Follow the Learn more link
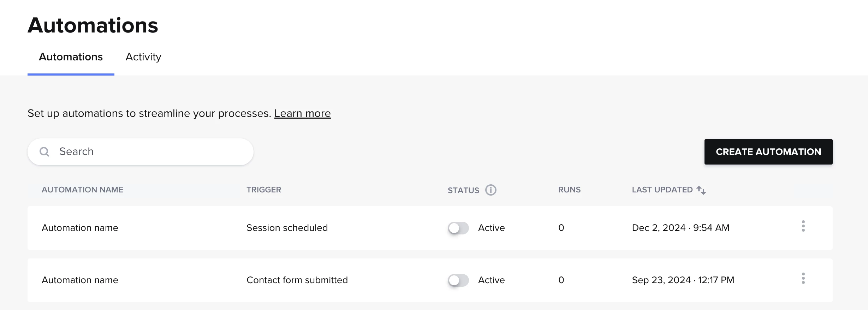The image size is (868, 310). tap(302, 113)
